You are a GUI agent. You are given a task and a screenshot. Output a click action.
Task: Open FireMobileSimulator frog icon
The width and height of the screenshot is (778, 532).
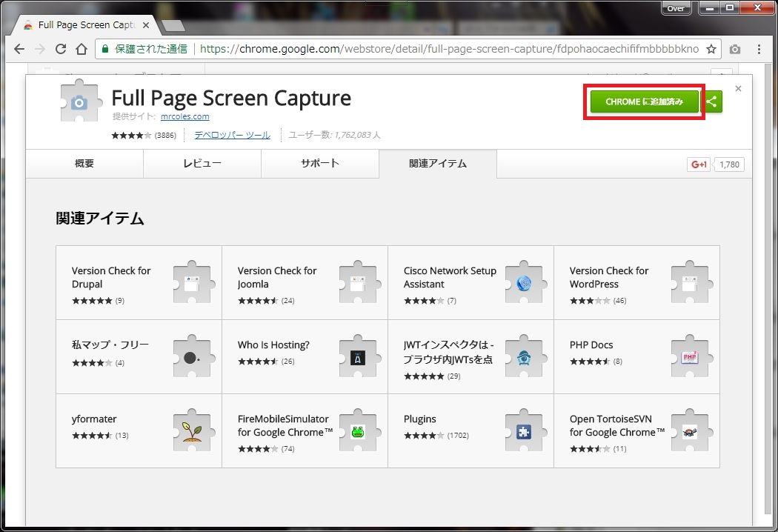click(x=359, y=430)
